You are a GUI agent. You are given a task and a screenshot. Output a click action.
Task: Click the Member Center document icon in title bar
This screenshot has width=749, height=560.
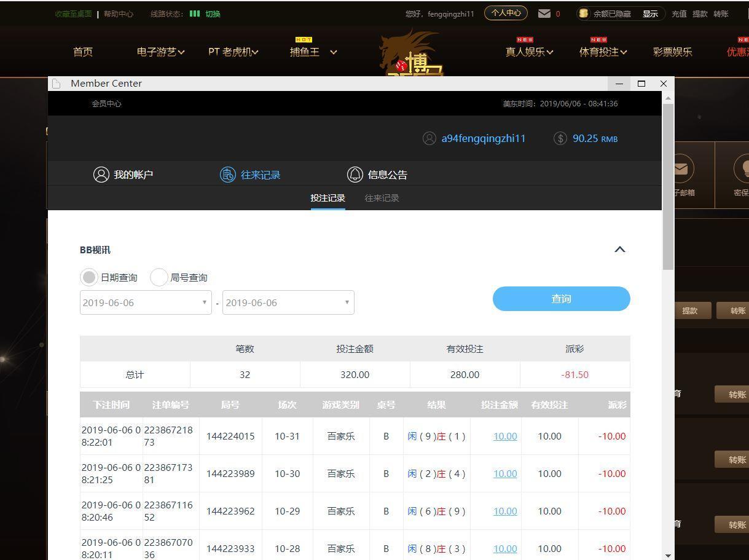pyautogui.click(x=57, y=84)
